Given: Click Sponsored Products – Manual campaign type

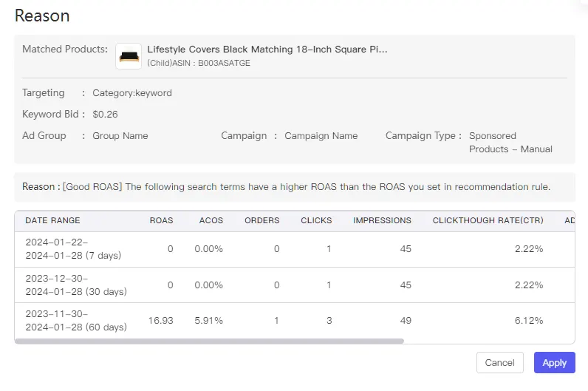Looking at the screenshot, I should click(510, 142).
